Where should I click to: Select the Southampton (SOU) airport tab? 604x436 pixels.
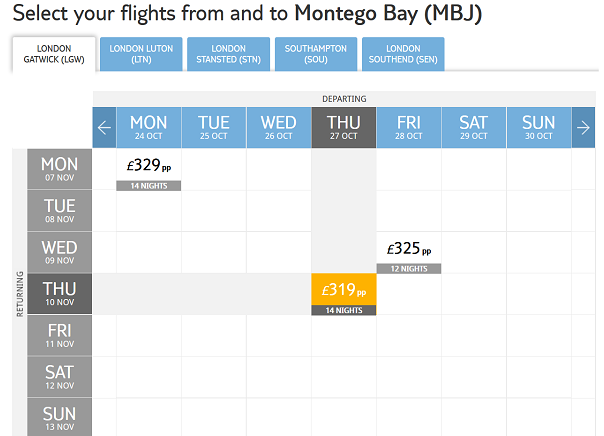(x=316, y=54)
